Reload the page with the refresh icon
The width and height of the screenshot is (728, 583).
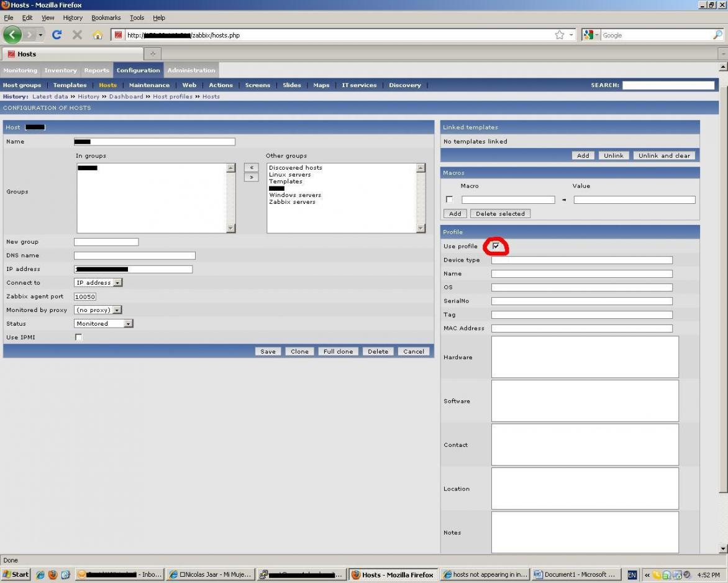pos(57,35)
